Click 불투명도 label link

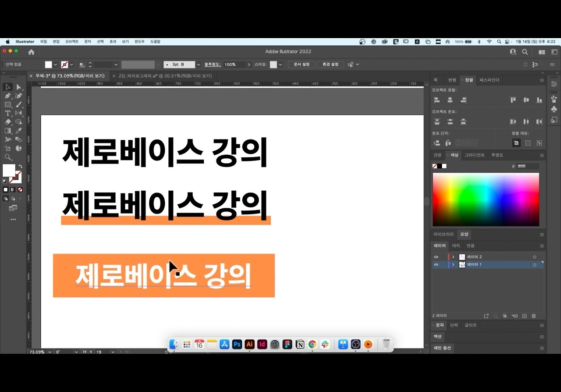(x=213, y=64)
